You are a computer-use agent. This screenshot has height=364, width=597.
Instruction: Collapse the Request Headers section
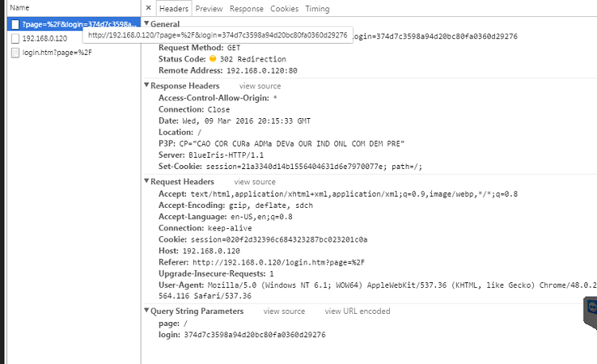click(146, 182)
